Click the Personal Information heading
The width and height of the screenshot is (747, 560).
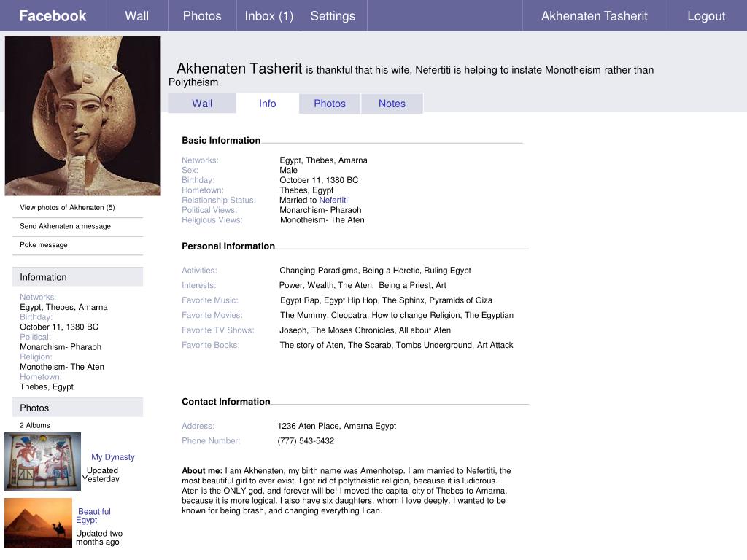click(x=228, y=246)
